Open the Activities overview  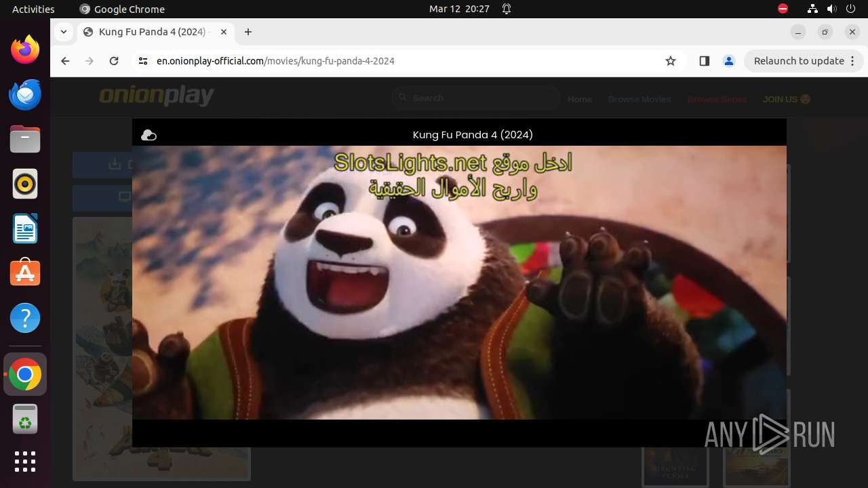tap(33, 9)
